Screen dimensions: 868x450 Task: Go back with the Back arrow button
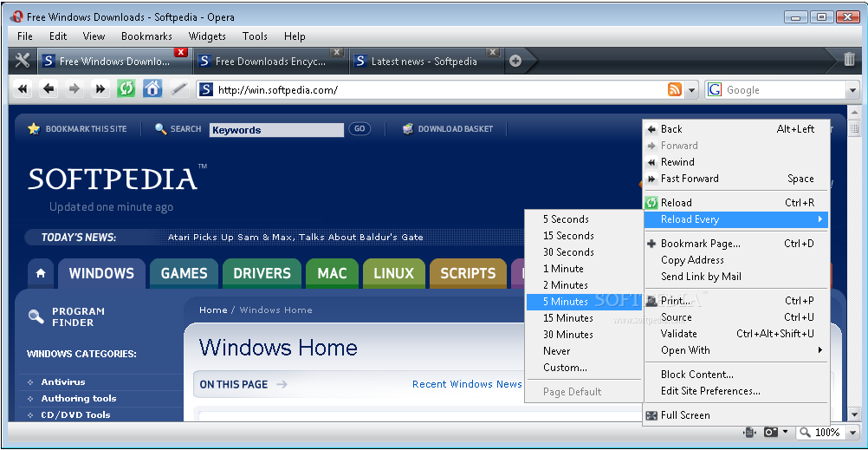point(49,88)
